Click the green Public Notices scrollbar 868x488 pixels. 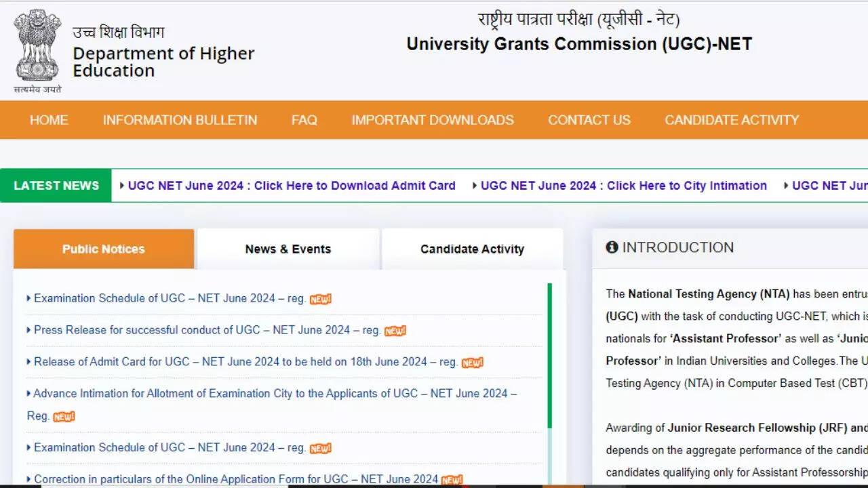point(549,356)
